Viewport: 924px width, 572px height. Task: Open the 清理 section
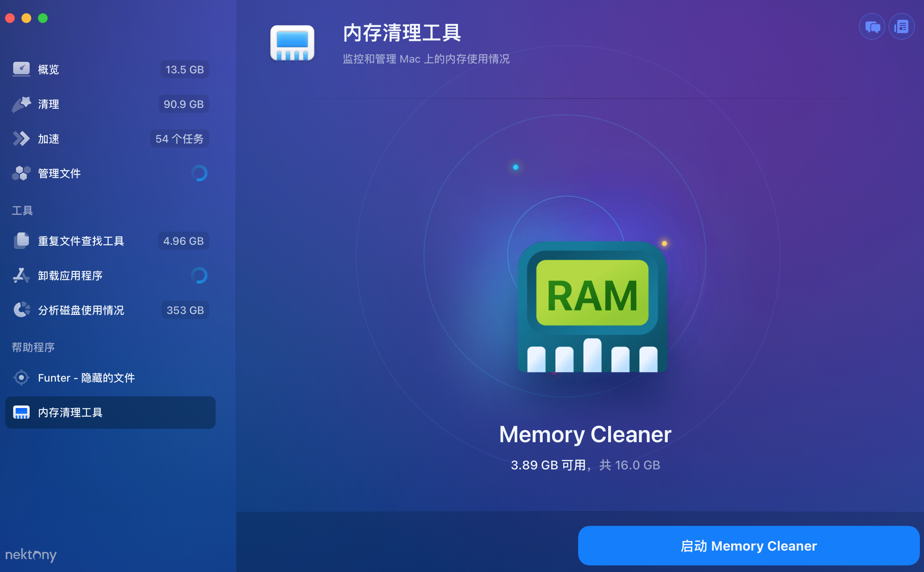[x=110, y=104]
